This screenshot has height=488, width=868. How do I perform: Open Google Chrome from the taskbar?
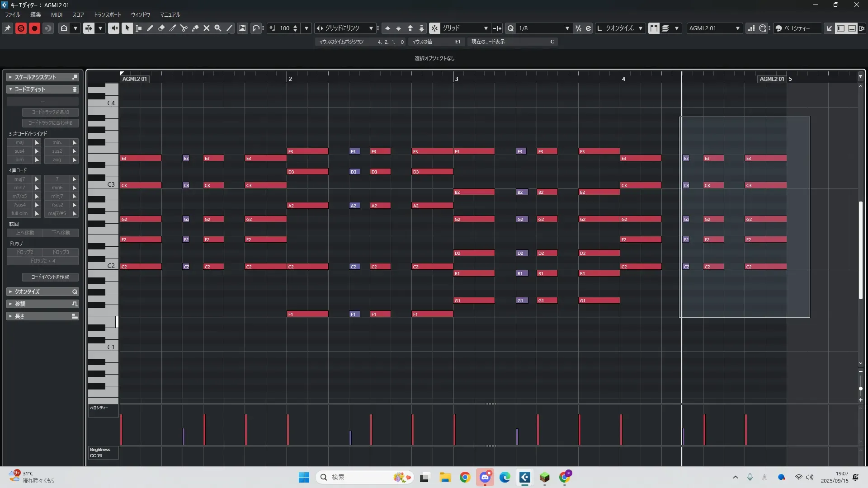tap(465, 477)
